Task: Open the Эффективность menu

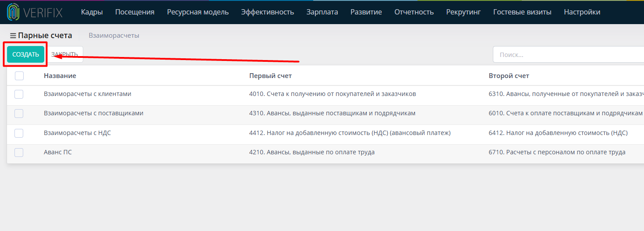Action: (268, 12)
